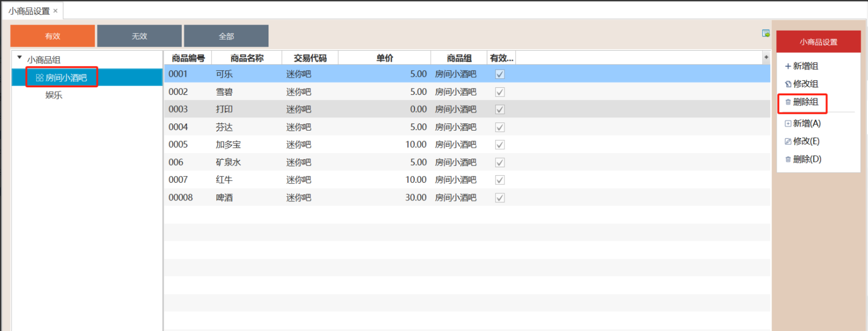Switch to the 无效 filter tab
Viewport: 868px width, 331px height.
click(139, 36)
